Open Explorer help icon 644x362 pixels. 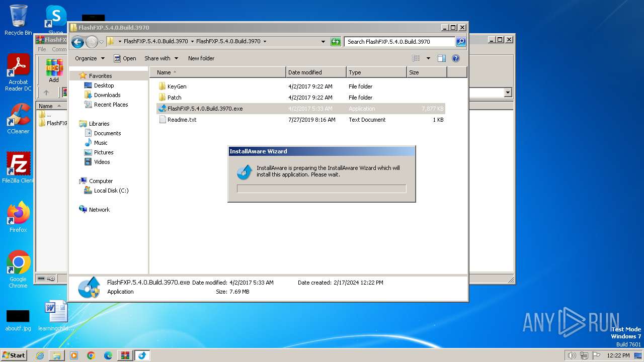point(456,58)
